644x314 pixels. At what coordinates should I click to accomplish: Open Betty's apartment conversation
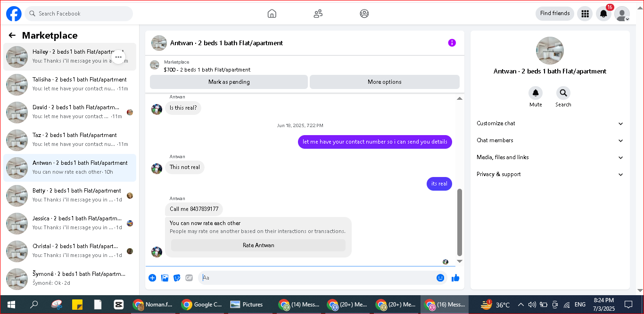pyautogui.click(x=70, y=195)
